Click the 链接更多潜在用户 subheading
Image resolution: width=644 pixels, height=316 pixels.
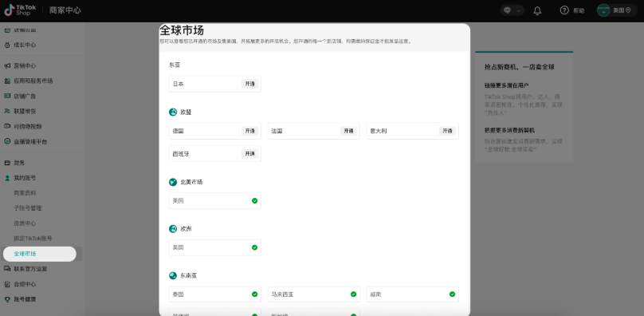coord(506,85)
